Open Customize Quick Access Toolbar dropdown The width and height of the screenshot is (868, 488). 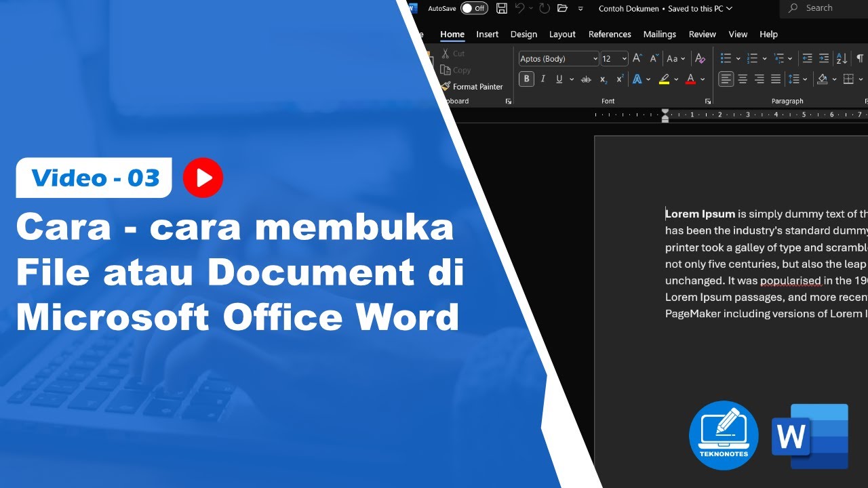click(580, 8)
